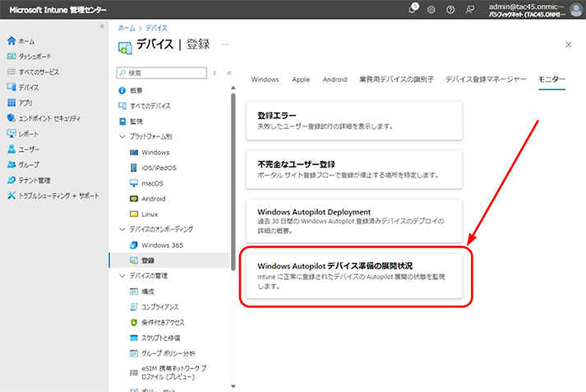The image size is (586, 392).
Task: Click ホーム breadcrumb link
Action: pyautogui.click(x=127, y=28)
